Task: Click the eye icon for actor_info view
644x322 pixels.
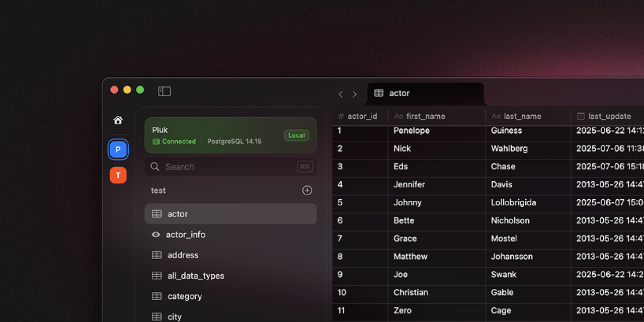Action: point(156,234)
